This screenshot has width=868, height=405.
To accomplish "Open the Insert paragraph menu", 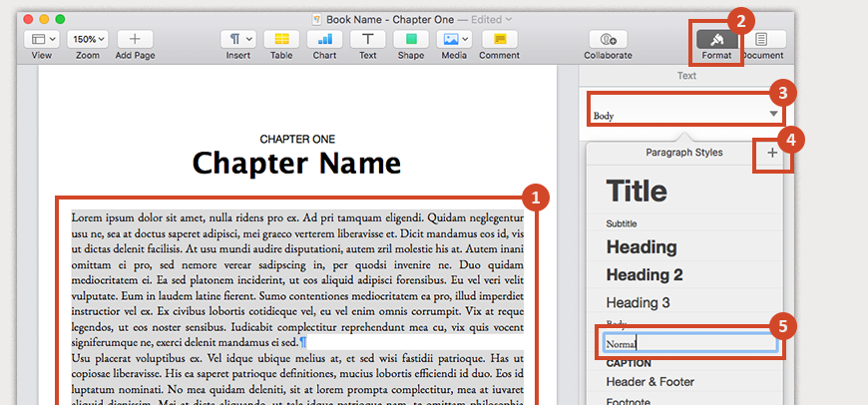I will point(238,39).
